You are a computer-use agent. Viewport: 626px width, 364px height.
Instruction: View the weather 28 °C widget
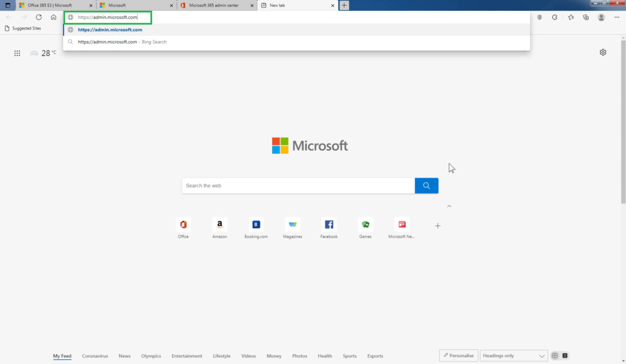[43, 53]
